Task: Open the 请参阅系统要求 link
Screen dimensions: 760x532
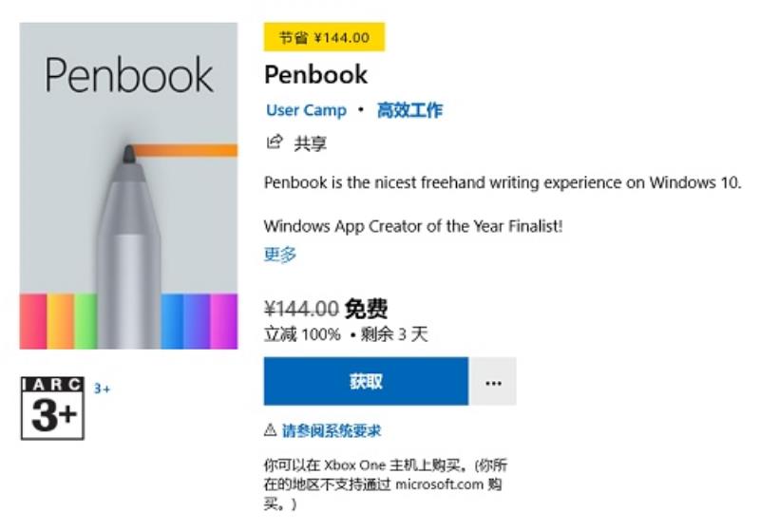Action: pyautogui.click(x=332, y=430)
